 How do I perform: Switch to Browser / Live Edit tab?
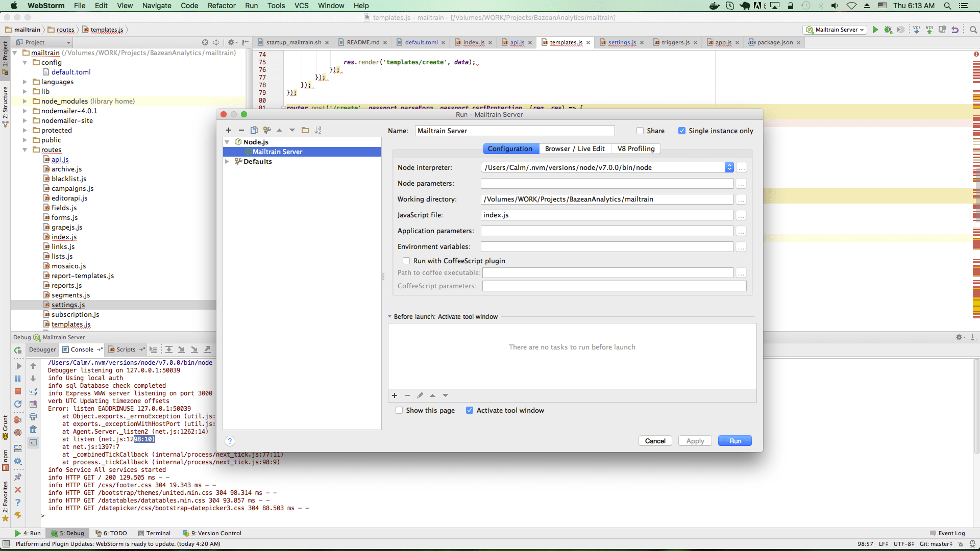point(575,148)
